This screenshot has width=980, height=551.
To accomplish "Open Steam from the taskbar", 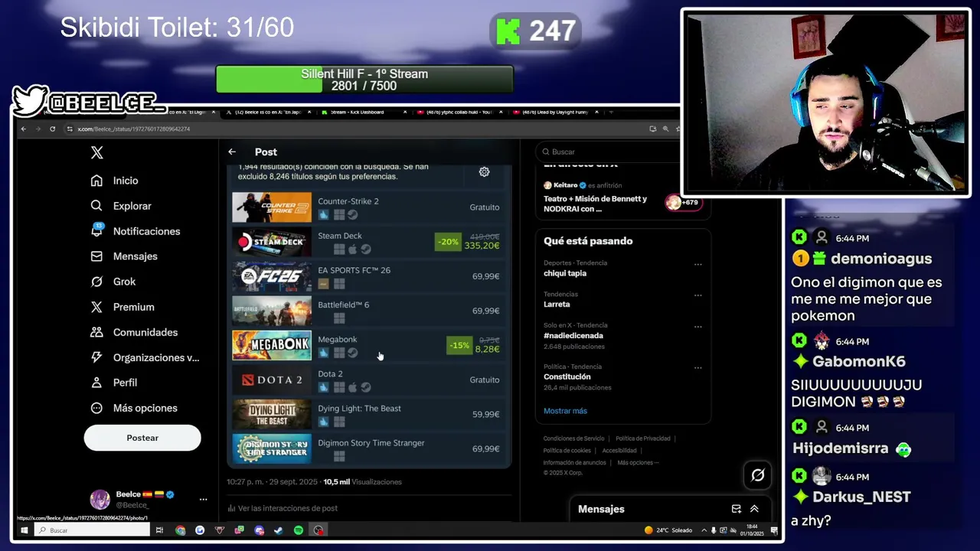I will coord(279,530).
